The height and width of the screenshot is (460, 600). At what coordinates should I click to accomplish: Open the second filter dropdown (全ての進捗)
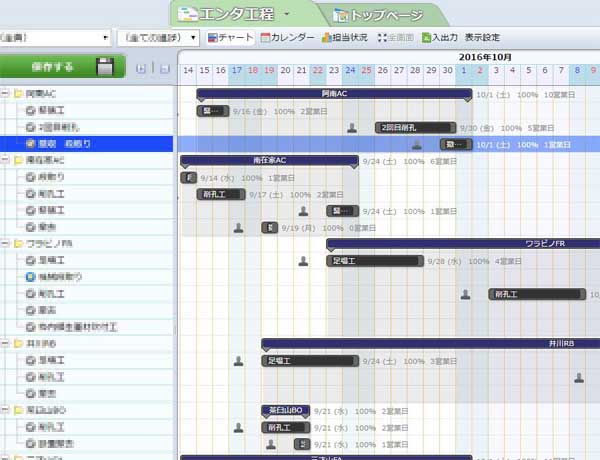coord(158,38)
